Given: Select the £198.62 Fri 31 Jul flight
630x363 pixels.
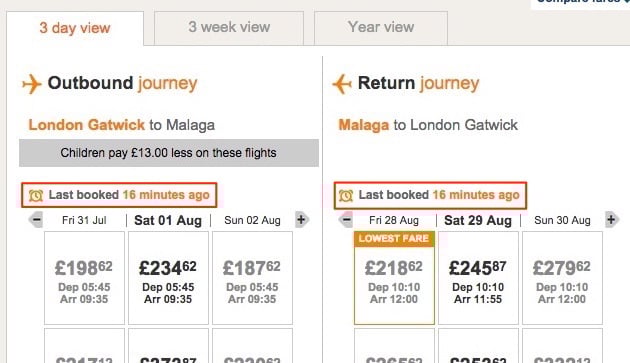Looking at the screenshot, I should tap(84, 278).
